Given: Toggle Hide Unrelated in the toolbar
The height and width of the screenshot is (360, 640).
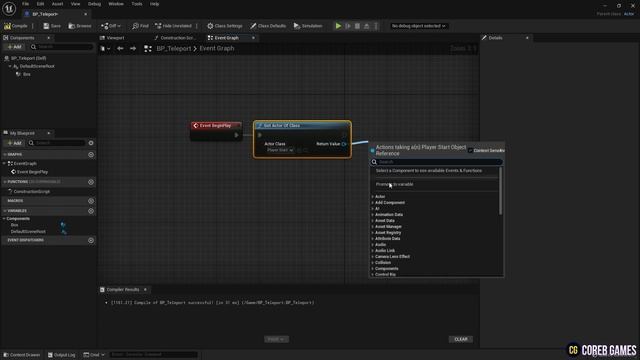Looking at the screenshot, I should click(173, 26).
